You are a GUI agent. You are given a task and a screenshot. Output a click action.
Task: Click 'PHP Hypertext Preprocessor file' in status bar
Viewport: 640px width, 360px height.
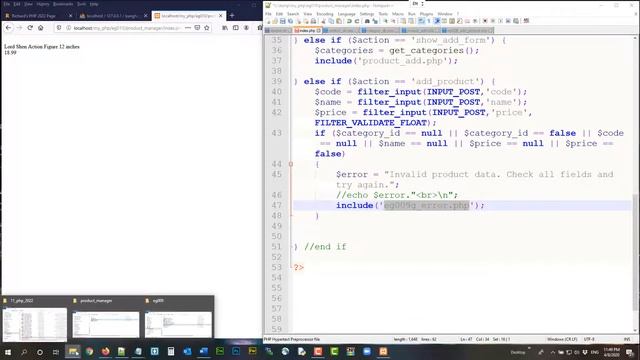pos(292,339)
